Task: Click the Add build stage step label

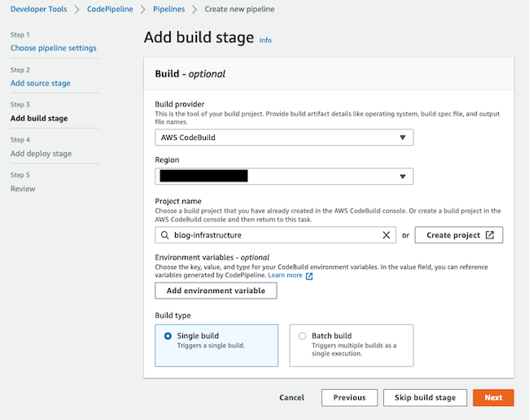Action: (x=39, y=118)
